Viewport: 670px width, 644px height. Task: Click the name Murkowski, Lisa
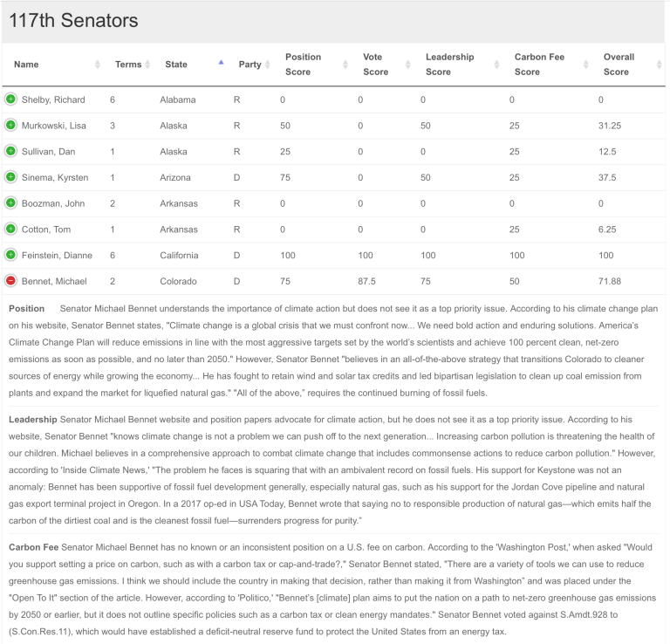tap(52, 126)
